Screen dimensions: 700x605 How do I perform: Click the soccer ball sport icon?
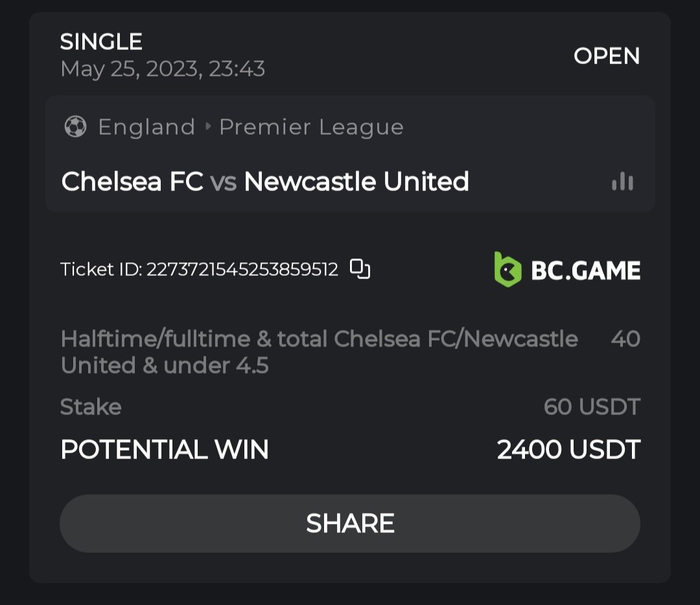(x=75, y=127)
